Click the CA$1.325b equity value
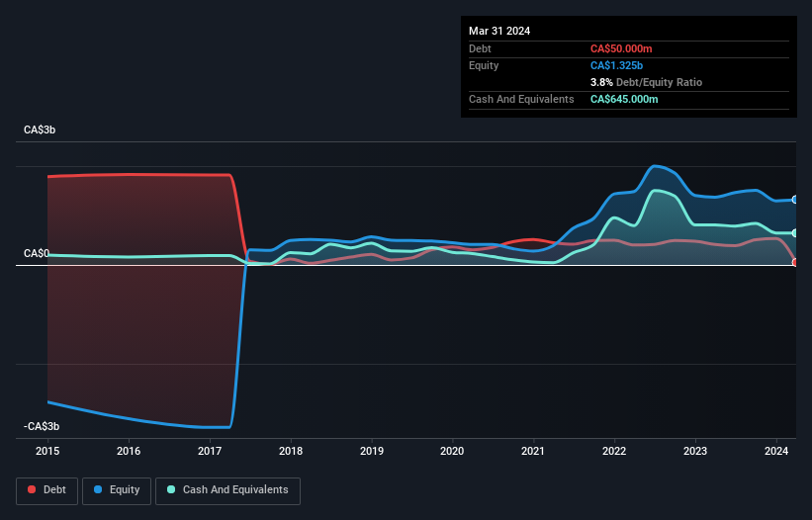 616,65
